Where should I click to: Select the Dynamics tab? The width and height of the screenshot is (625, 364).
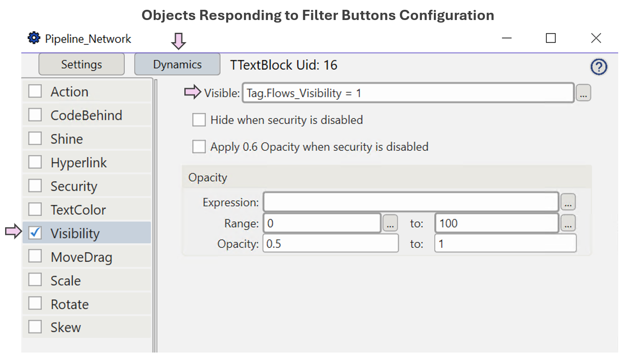tap(177, 64)
